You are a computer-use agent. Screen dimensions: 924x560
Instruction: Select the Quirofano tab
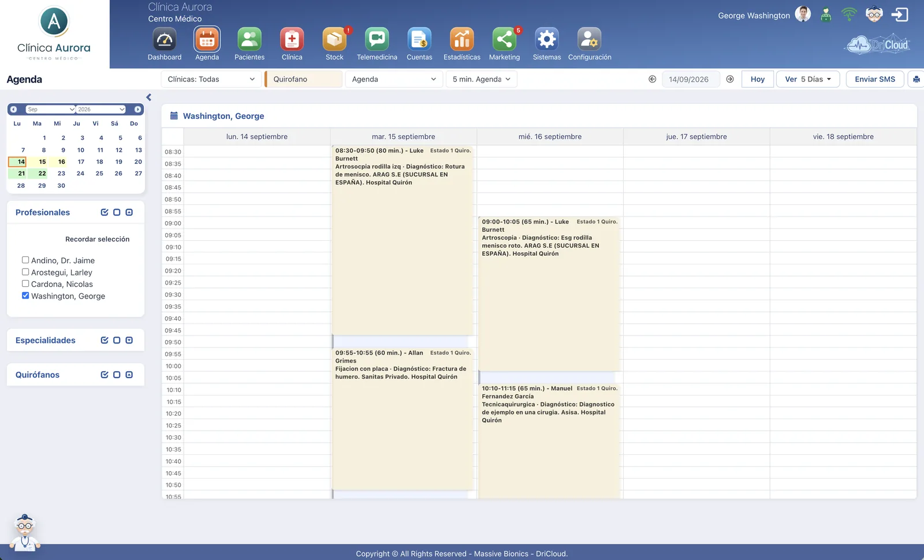point(304,79)
